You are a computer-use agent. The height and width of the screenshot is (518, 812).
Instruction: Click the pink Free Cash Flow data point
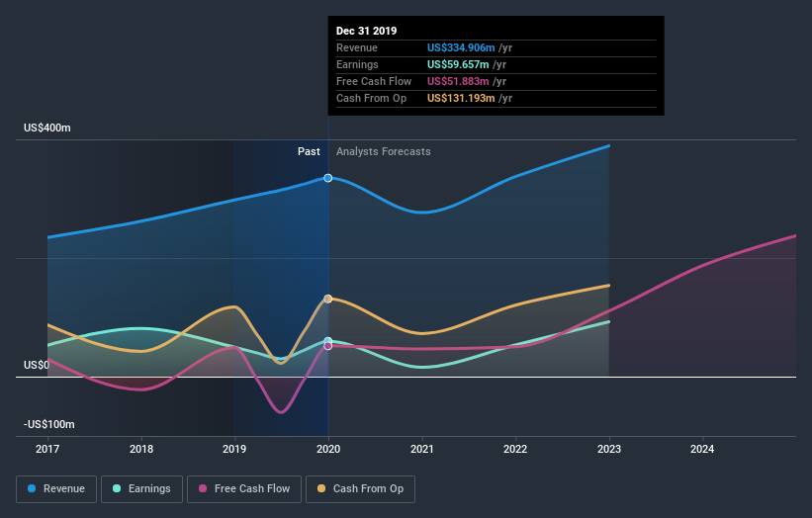(x=327, y=346)
